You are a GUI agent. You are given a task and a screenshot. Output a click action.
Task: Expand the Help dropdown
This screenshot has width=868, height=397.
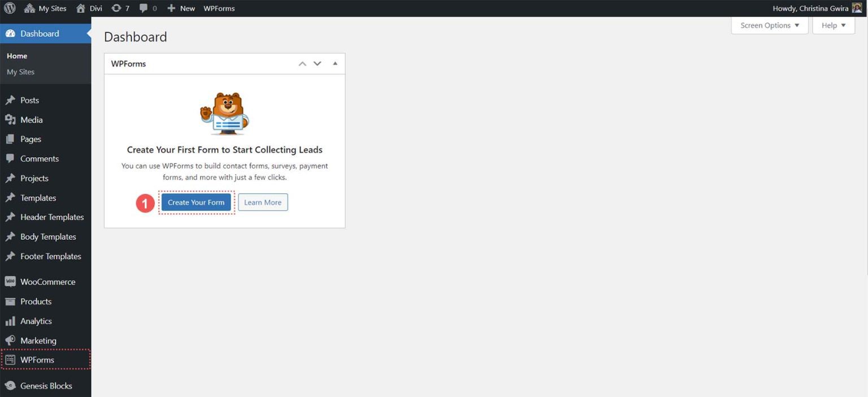click(x=832, y=25)
